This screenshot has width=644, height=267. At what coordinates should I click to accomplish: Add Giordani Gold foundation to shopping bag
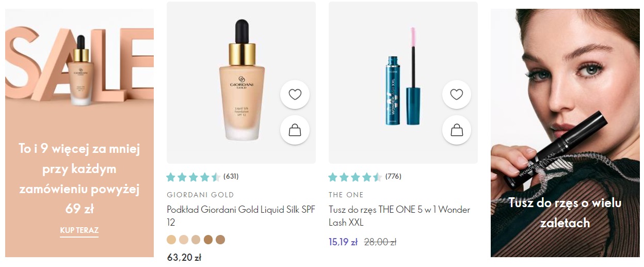pyautogui.click(x=295, y=130)
